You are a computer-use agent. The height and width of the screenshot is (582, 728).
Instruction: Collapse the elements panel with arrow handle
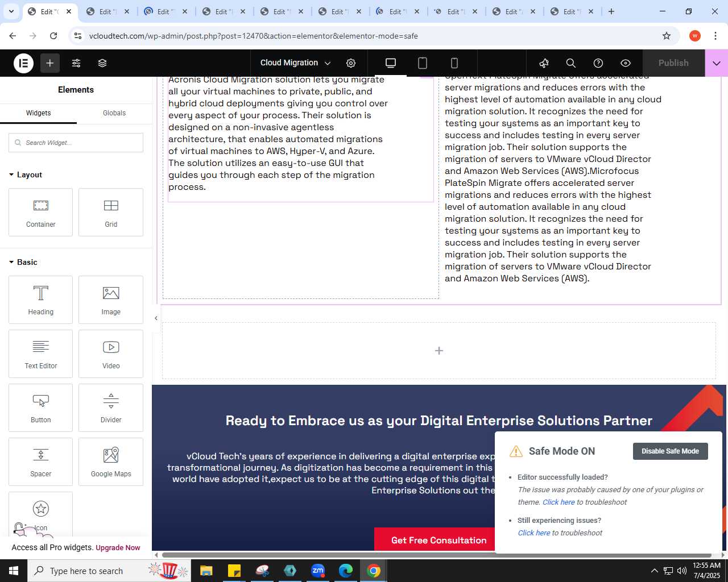click(x=156, y=318)
